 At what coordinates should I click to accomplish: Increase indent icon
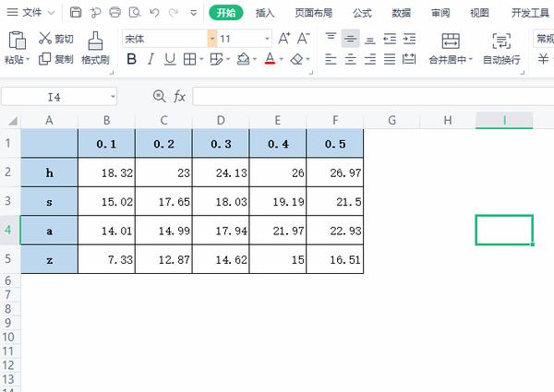pos(409,39)
